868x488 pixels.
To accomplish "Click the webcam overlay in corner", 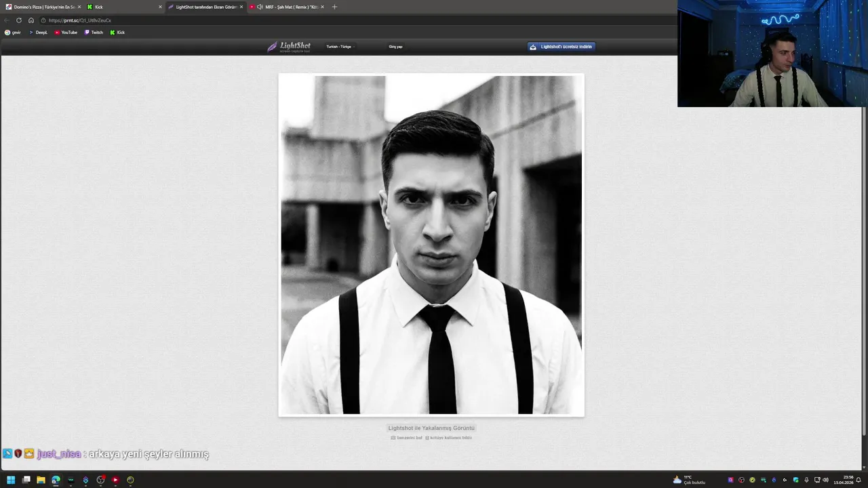I will coord(772,54).
